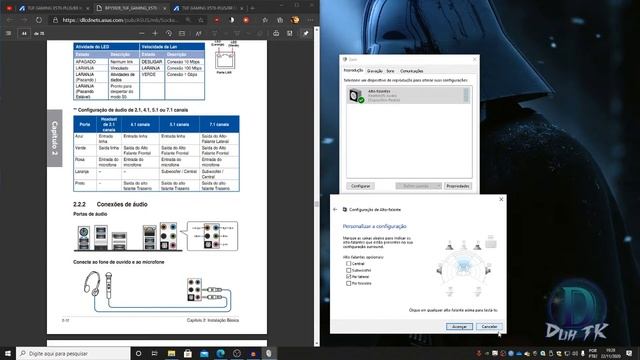Check the Par traseiro checkbox
640x360 pixels.
(x=349, y=283)
